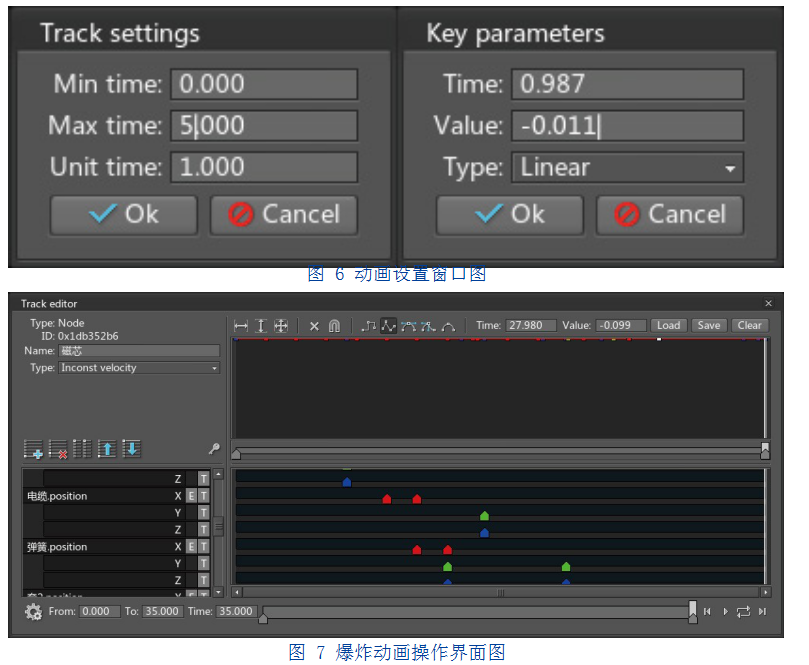The height and width of the screenshot is (665, 809).
Task: Toggle T button on 弹簧.position Z row
Action: (204, 580)
